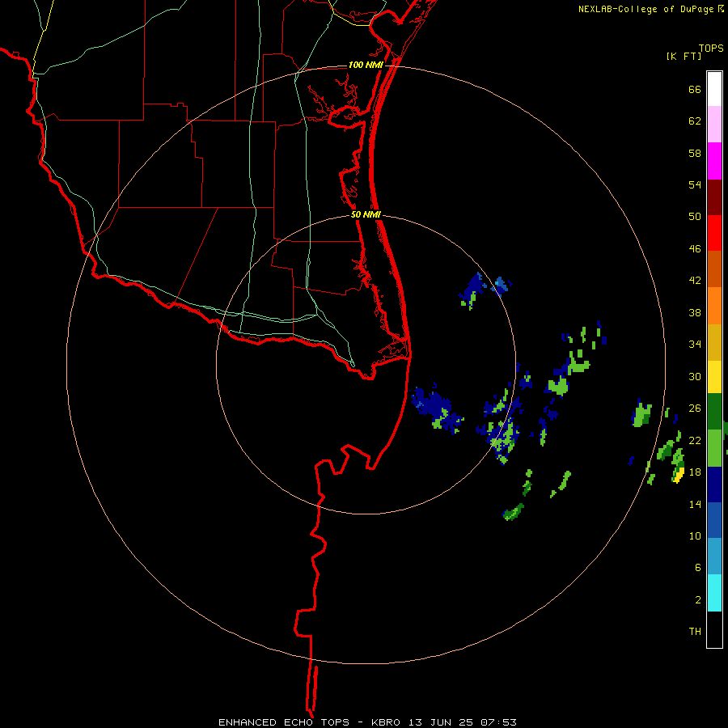Click the 34 legend value
Screen dimensions: 728x728
[x=695, y=345]
